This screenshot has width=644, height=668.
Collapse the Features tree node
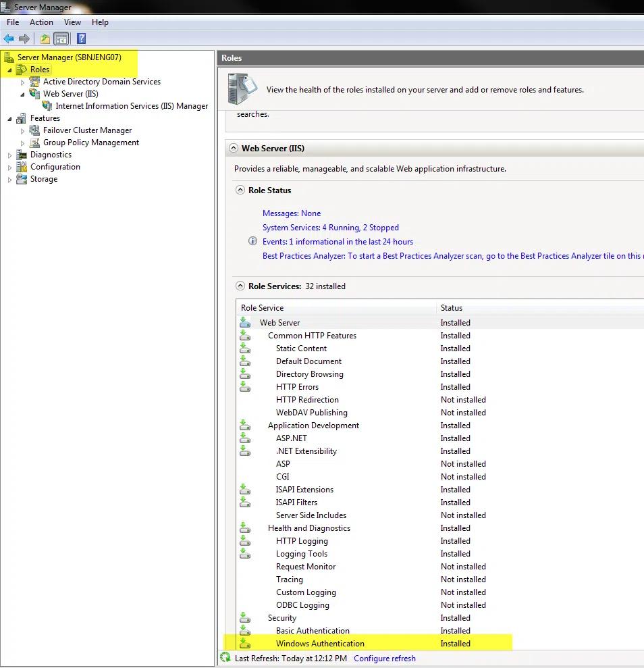(x=10, y=119)
